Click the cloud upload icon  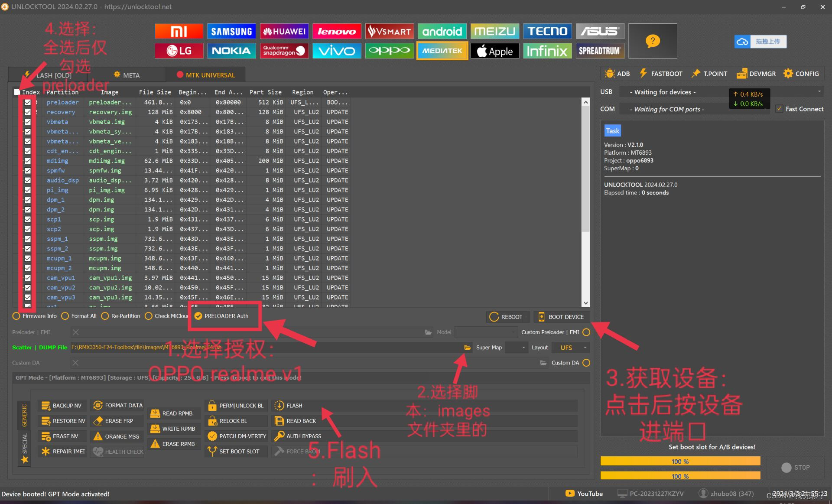(742, 42)
